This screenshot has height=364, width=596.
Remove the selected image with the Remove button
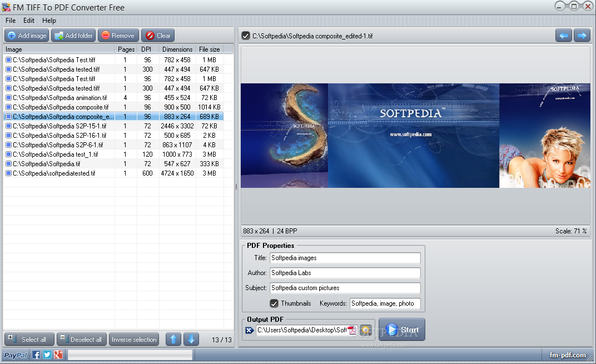118,36
